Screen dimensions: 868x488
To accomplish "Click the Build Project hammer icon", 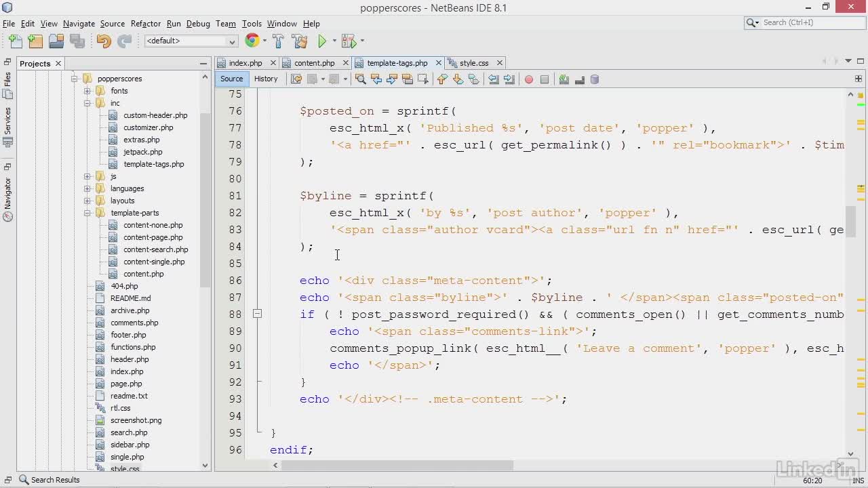I will pyautogui.click(x=278, y=41).
